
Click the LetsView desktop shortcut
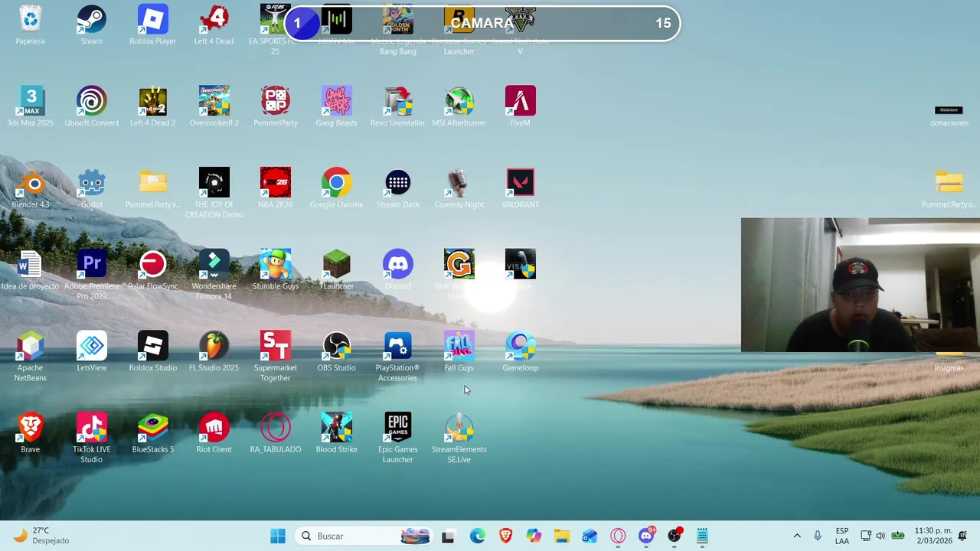coord(92,352)
